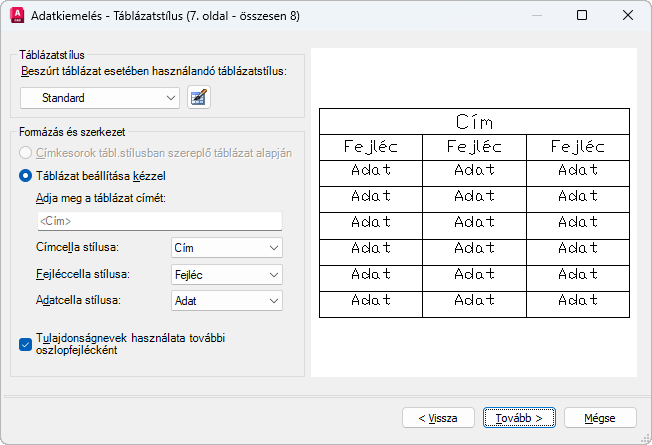Viewport: 652px width, 445px height.
Task: Click the '< Vissza' button
Action: (x=437, y=417)
